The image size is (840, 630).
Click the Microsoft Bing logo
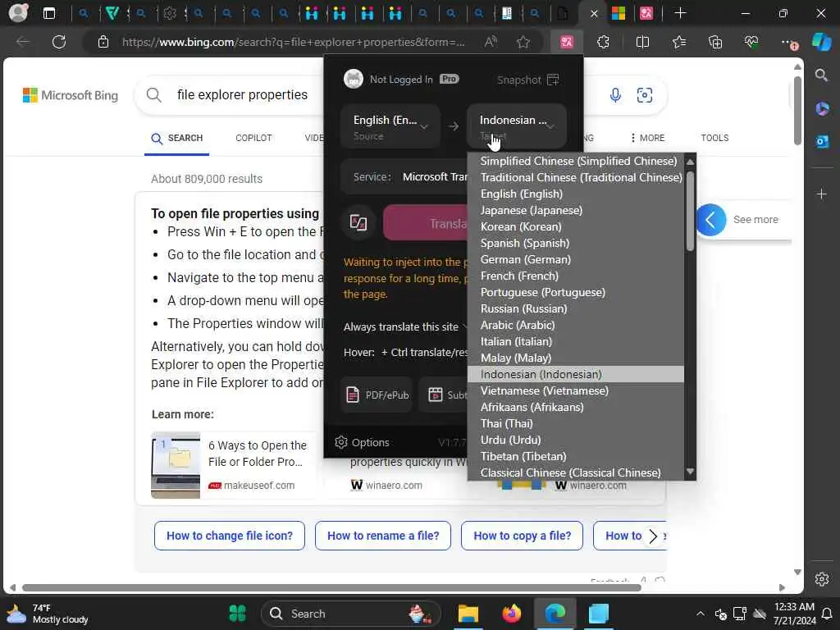coord(71,95)
